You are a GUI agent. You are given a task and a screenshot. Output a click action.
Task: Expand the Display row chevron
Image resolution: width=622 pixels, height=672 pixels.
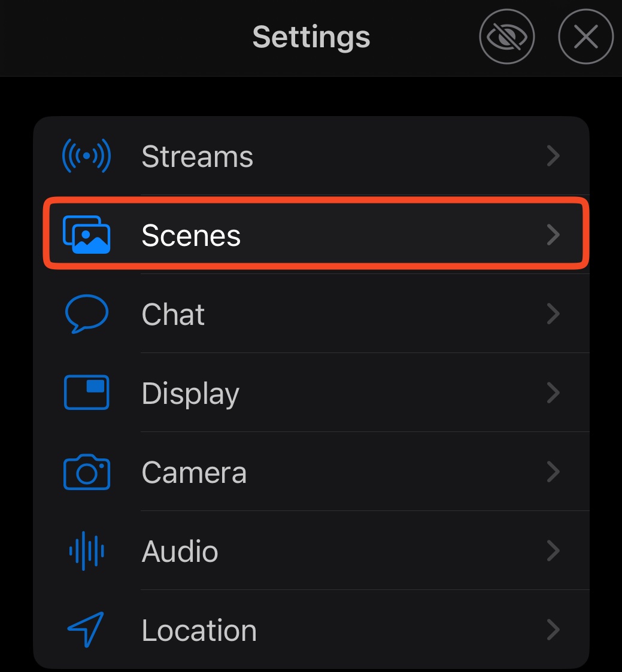tap(553, 393)
